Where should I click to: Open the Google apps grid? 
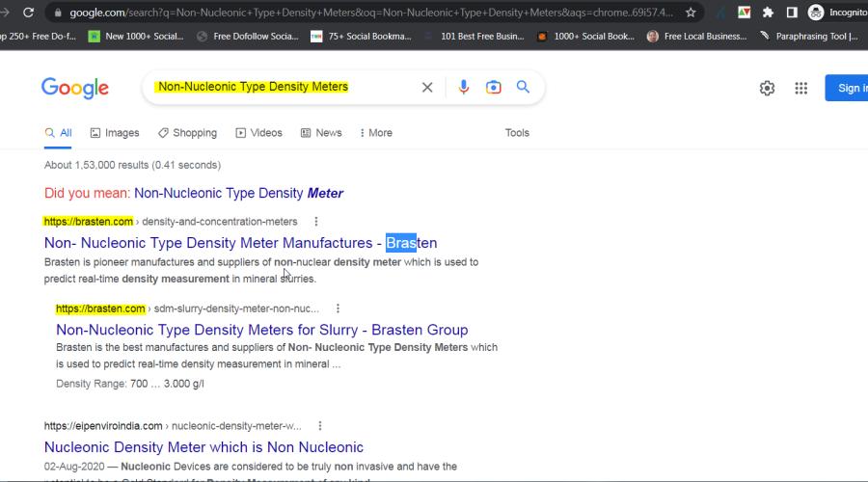click(800, 89)
